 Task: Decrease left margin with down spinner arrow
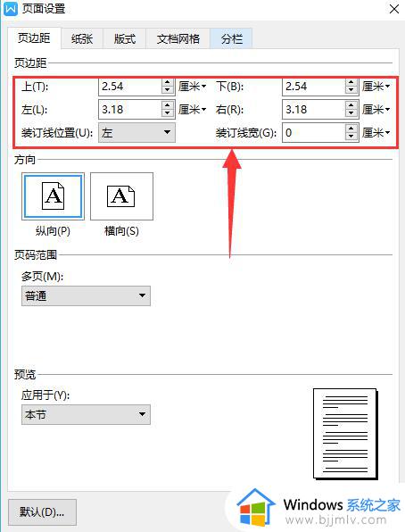167,113
